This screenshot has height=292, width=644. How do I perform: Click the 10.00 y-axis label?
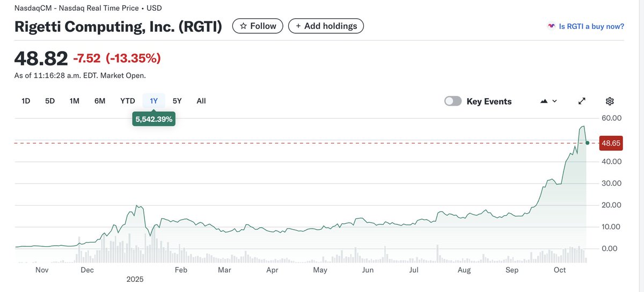click(x=612, y=227)
